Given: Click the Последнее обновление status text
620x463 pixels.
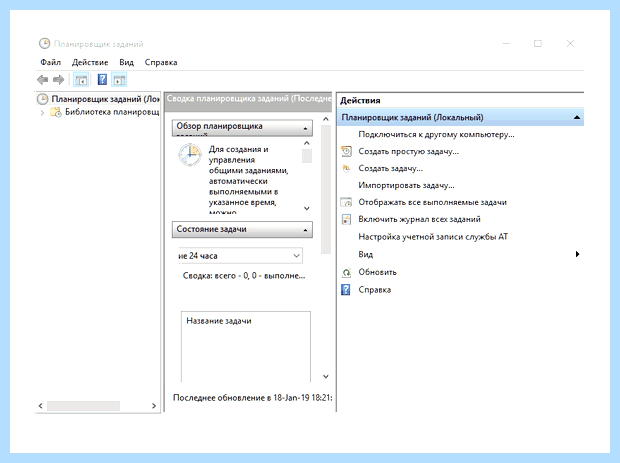Looking at the screenshot, I should coord(253,398).
